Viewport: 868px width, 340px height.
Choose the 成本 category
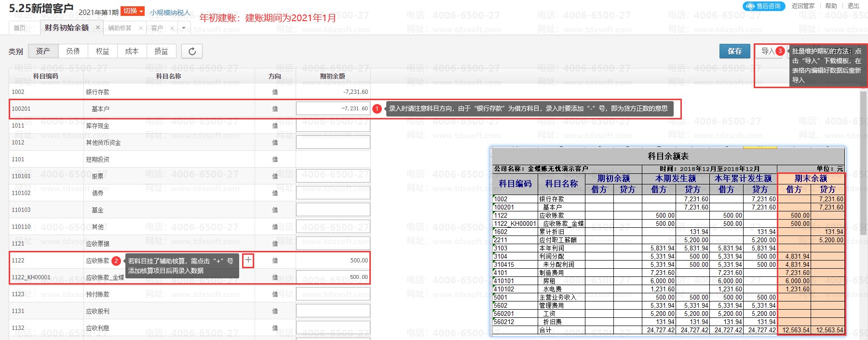point(132,51)
